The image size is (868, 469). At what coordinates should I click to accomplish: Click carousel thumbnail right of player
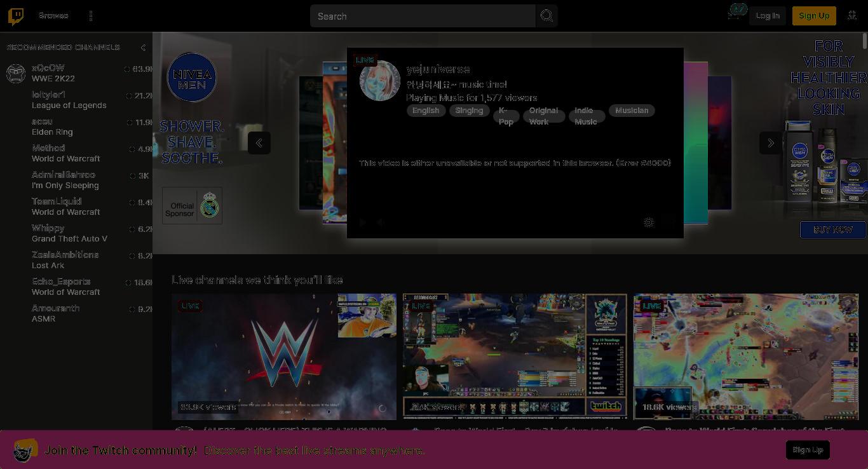click(696, 143)
